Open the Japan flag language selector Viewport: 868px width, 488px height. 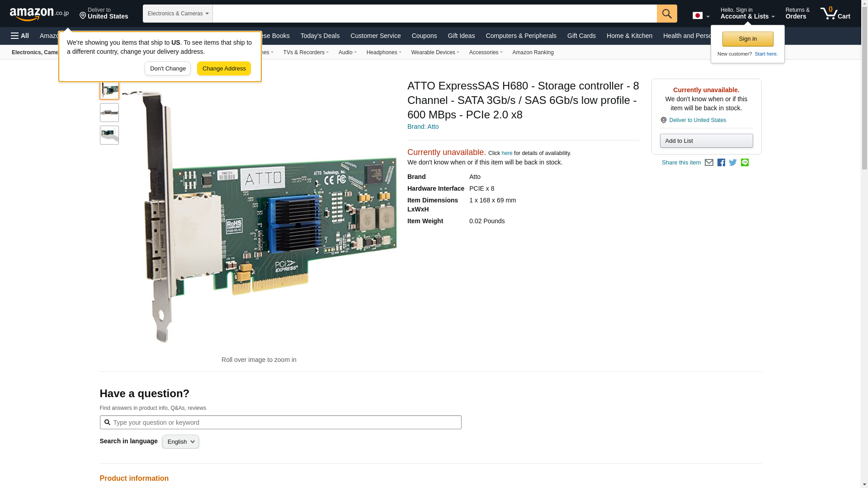(x=701, y=16)
